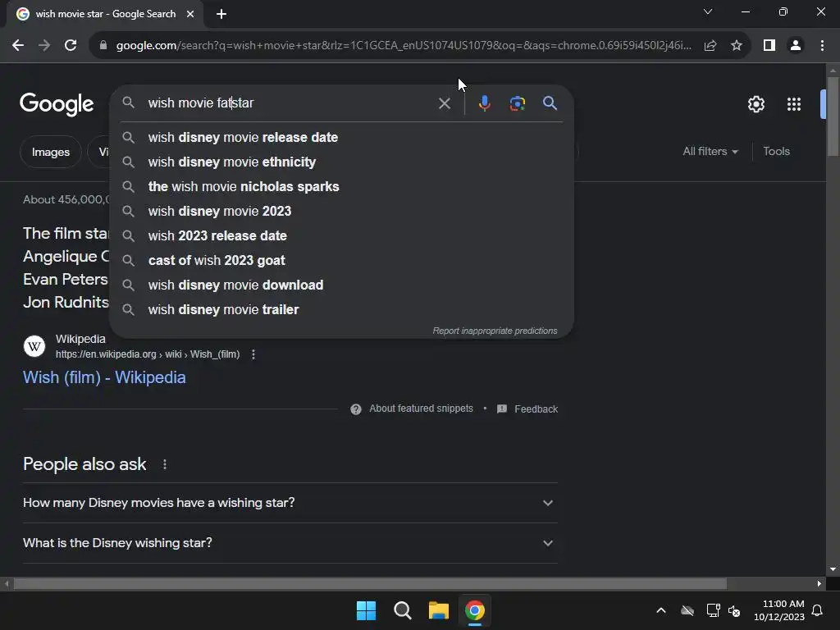Click the OneDrive cloud tray icon
840x630 pixels.
point(687,610)
